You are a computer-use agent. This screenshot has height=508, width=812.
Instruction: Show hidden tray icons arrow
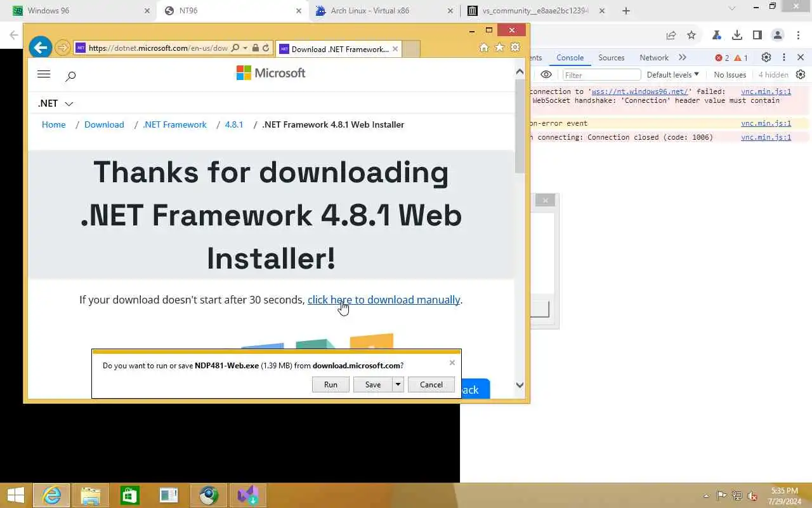click(706, 496)
